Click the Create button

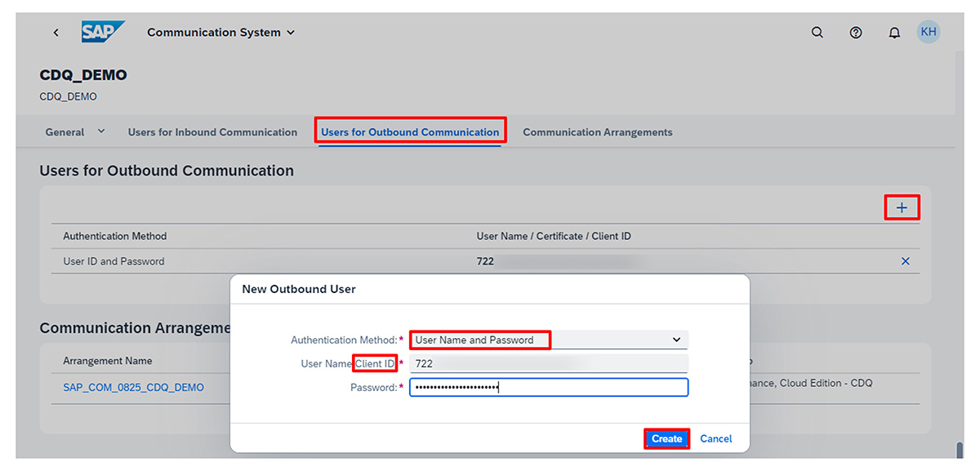666,438
